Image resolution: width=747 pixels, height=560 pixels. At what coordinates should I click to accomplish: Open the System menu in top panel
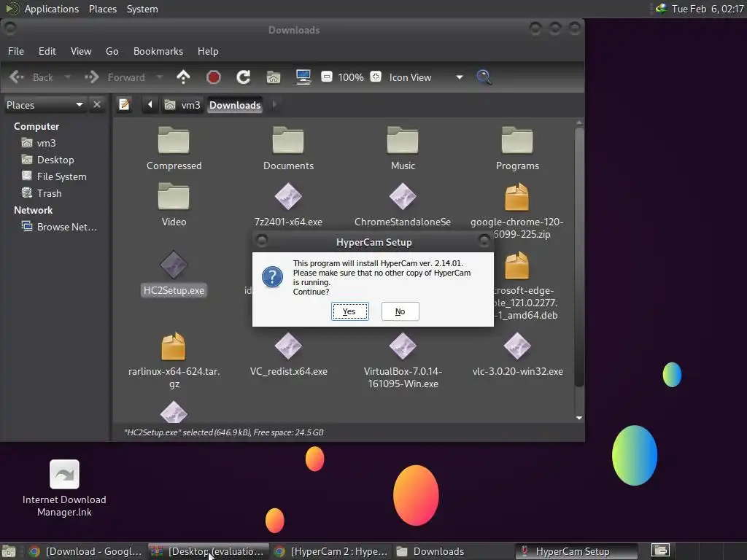point(142,9)
